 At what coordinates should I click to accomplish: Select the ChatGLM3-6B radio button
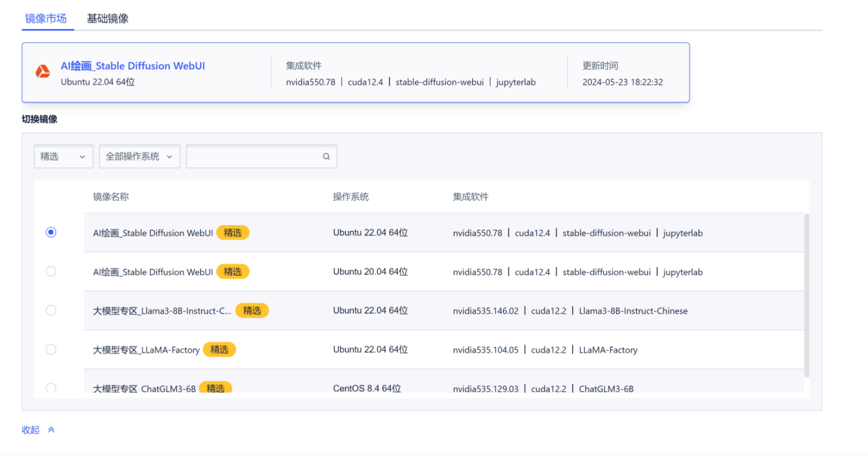click(51, 388)
